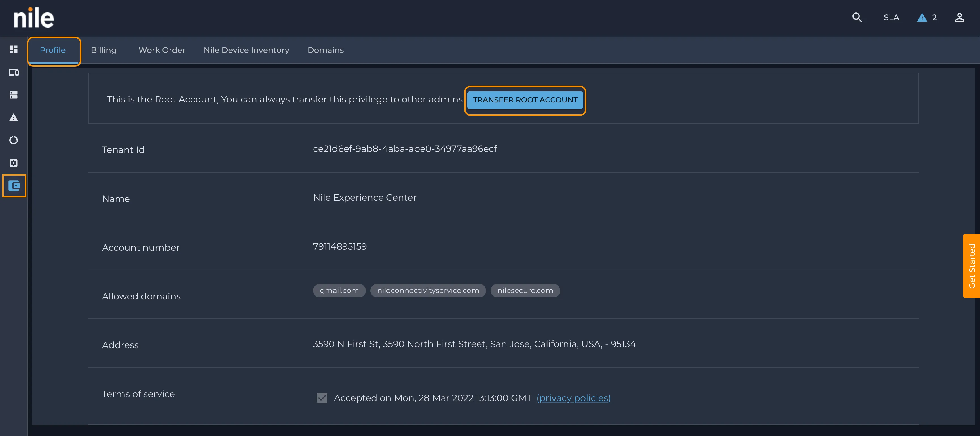This screenshot has height=436, width=980.
Task: Select the server infrastructure sidebar icon
Action: coord(14,95)
